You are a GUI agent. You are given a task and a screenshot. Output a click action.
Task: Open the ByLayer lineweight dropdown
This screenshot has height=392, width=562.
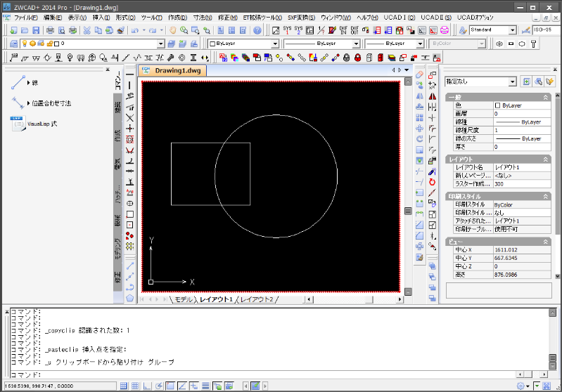point(420,44)
